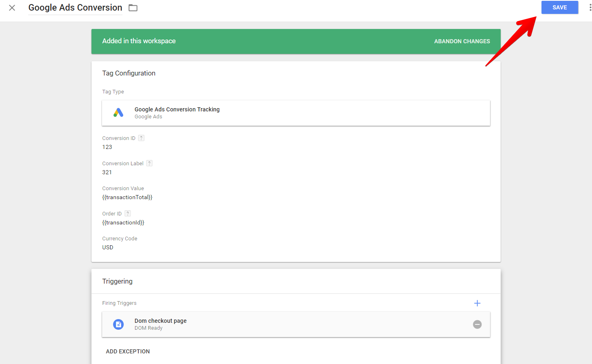Click ABANDON CHANGES link

(462, 41)
